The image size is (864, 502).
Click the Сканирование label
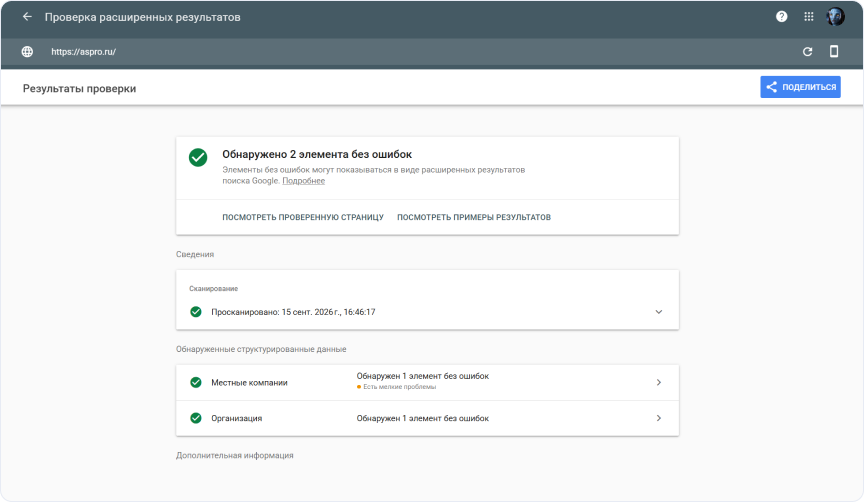213,289
